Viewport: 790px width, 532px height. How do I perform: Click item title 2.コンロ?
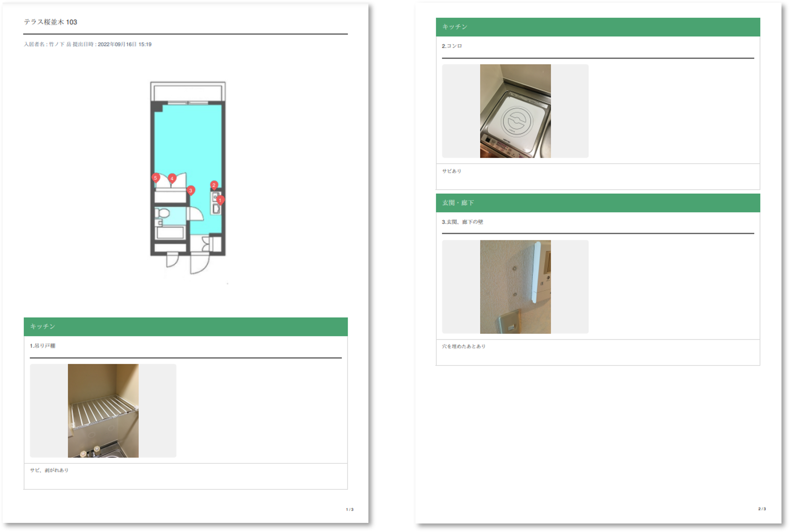pyautogui.click(x=452, y=46)
